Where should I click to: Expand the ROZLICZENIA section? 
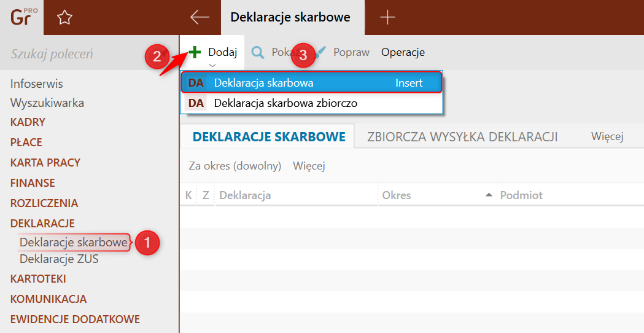pos(44,203)
